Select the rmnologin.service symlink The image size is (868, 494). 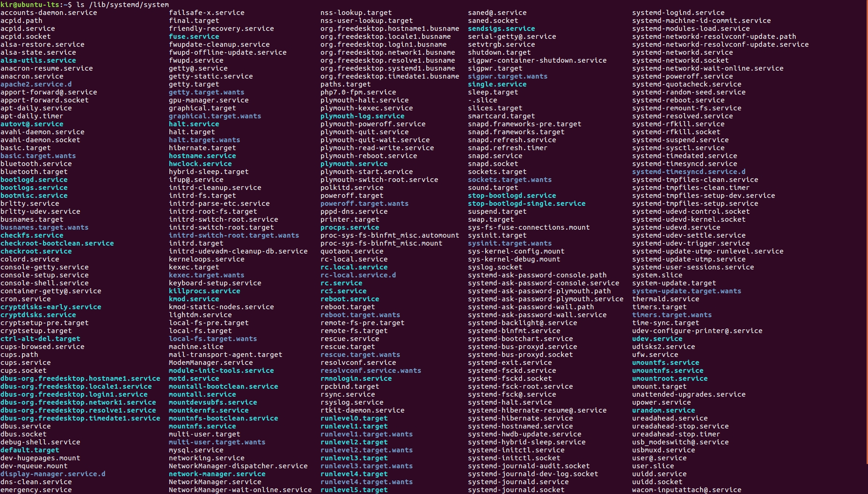coord(356,378)
